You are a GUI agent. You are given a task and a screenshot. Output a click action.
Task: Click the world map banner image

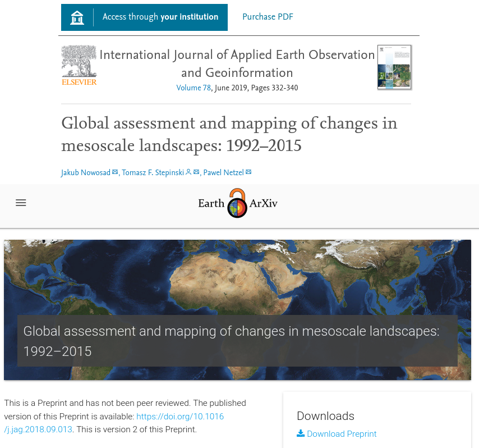pyautogui.click(x=237, y=310)
